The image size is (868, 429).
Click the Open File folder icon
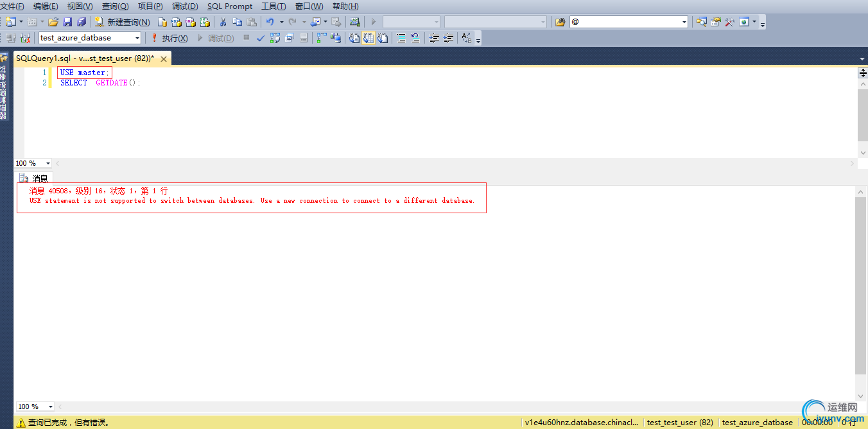coord(53,22)
